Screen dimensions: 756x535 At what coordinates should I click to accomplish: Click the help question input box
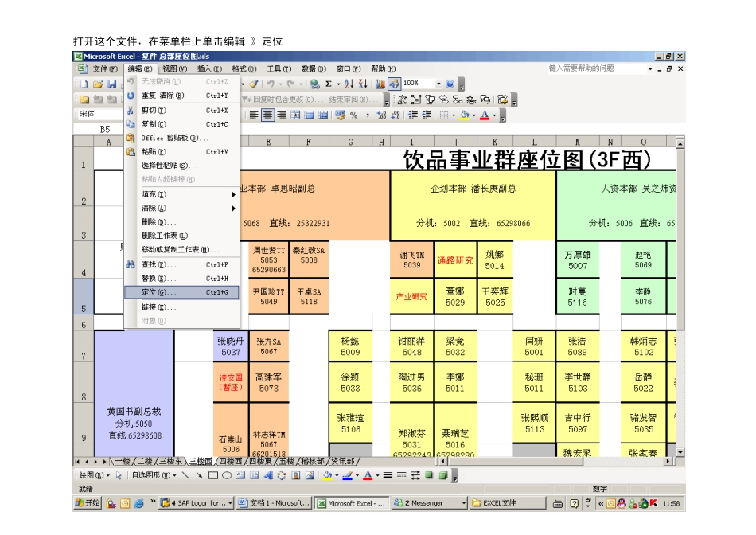coord(597,68)
